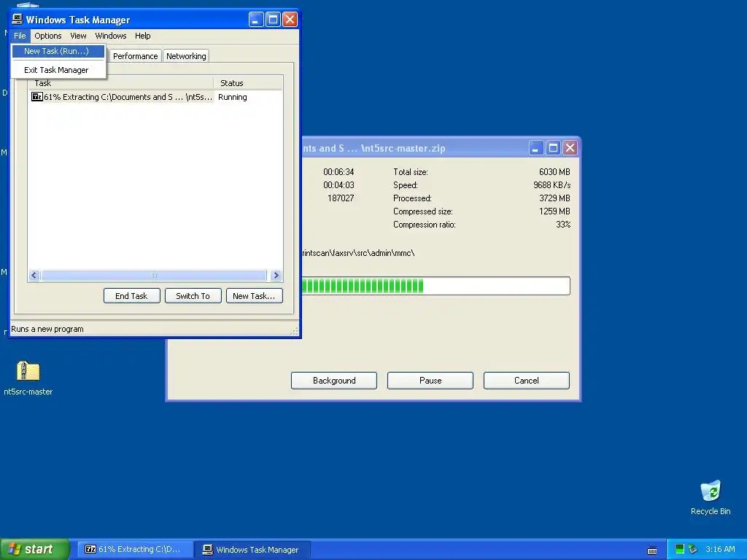
Task: Click the task list scroll left arrow
Action: 34,275
